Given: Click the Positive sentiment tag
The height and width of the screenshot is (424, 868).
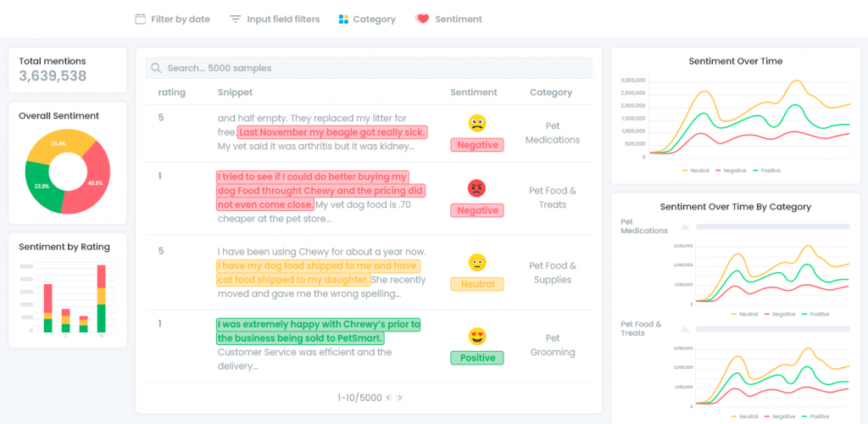Looking at the screenshot, I should point(477,358).
